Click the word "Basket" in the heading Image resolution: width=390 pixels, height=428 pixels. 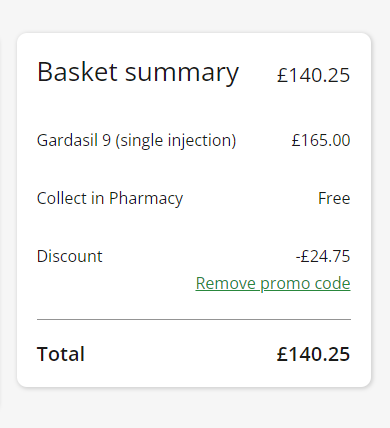(x=77, y=72)
